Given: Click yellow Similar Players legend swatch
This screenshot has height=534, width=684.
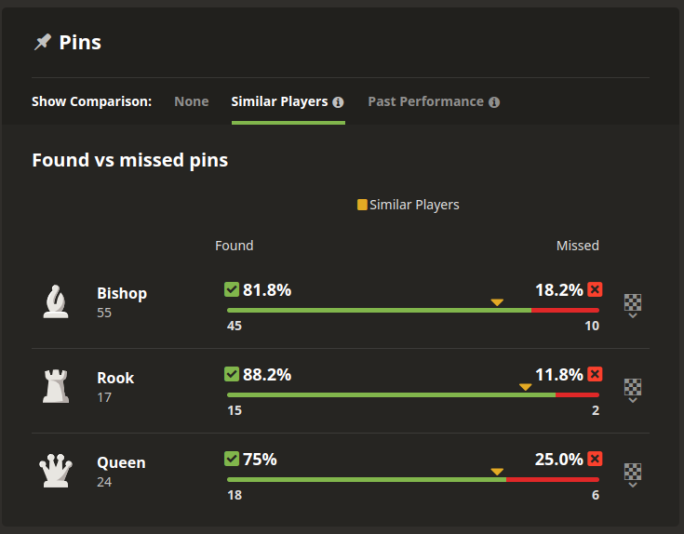Looking at the screenshot, I should coord(362,205).
